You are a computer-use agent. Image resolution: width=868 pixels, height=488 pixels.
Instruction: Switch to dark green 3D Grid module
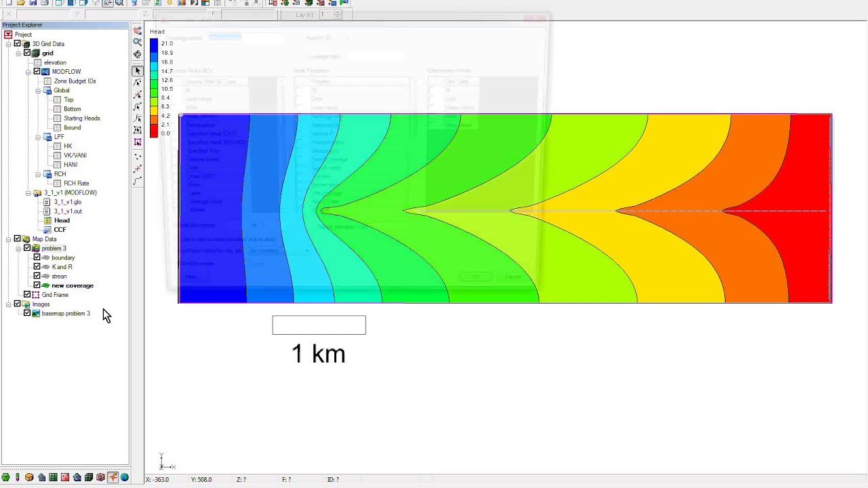click(x=89, y=478)
